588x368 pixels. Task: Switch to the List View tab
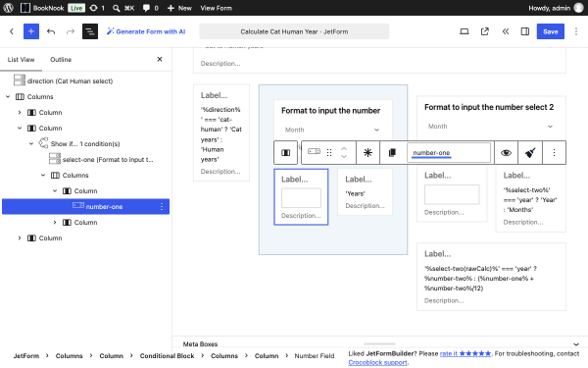(21, 59)
